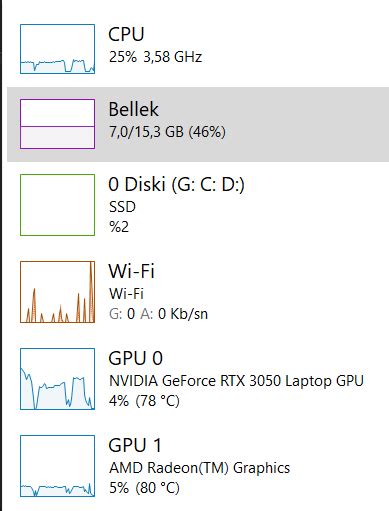Open the CPU usage mini graph
This screenshot has width=389, height=511.
(x=57, y=49)
